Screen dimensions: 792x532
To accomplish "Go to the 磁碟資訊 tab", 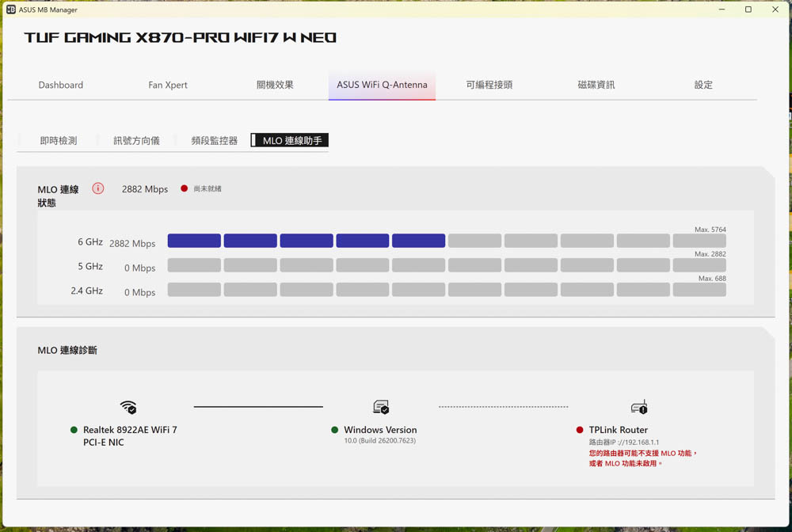I will (x=596, y=85).
